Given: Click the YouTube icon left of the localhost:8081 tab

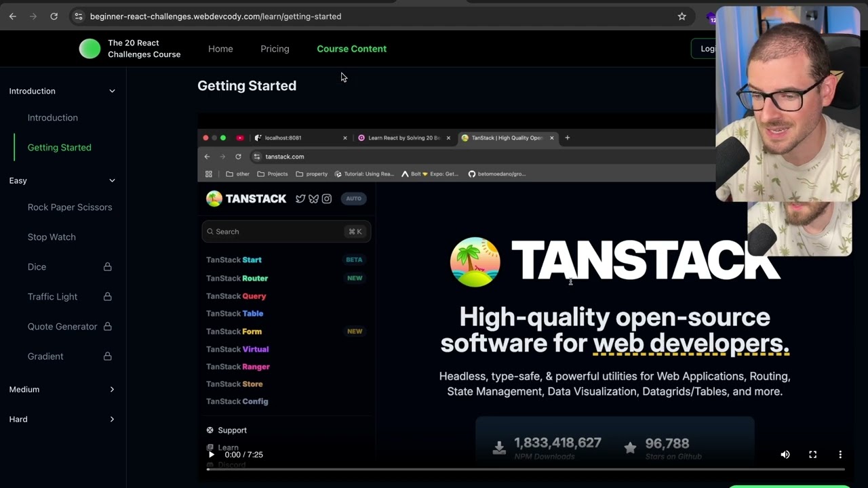Looking at the screenshot, I should point(239,138).
